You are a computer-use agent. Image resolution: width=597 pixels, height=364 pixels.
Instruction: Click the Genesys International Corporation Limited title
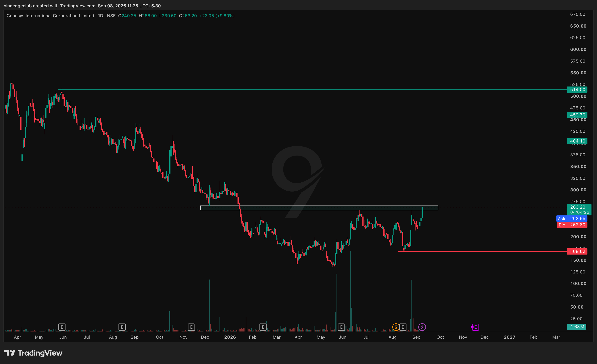[50, 16]
